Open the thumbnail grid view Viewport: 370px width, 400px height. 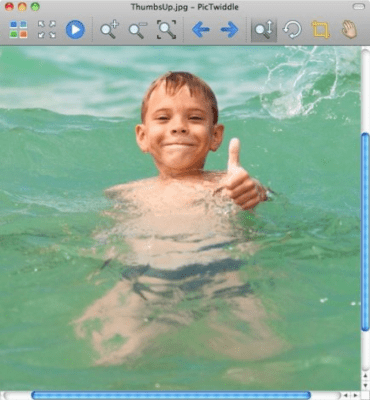click(x=18, y=29)
